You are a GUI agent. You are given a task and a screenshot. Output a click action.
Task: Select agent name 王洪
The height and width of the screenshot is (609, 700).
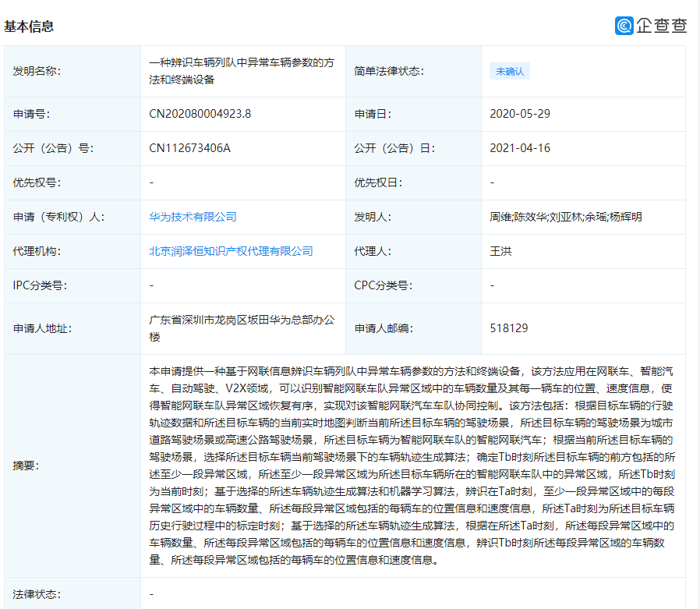[x=500, y=251]
